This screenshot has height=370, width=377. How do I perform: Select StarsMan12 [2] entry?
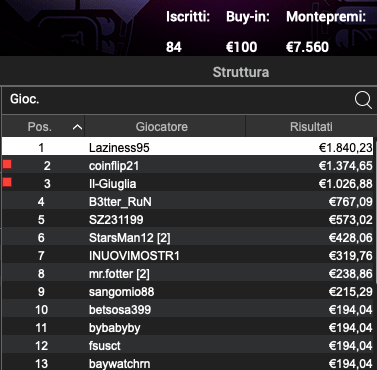point(188,237)
